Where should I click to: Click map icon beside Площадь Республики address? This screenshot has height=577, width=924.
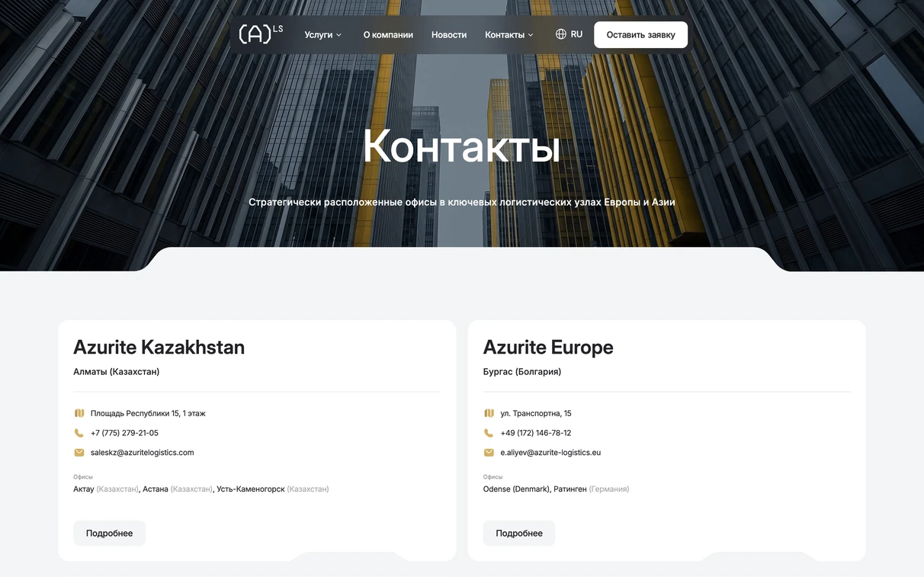(79, 413)
